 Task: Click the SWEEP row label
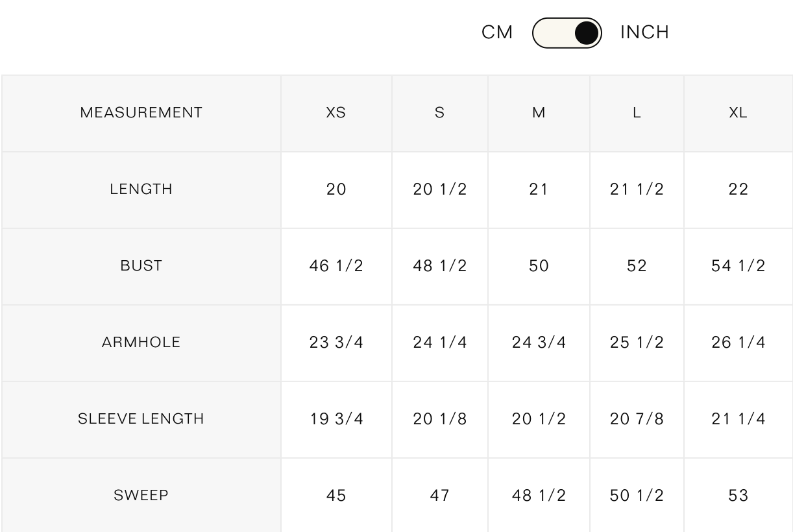tap(141, 496)
